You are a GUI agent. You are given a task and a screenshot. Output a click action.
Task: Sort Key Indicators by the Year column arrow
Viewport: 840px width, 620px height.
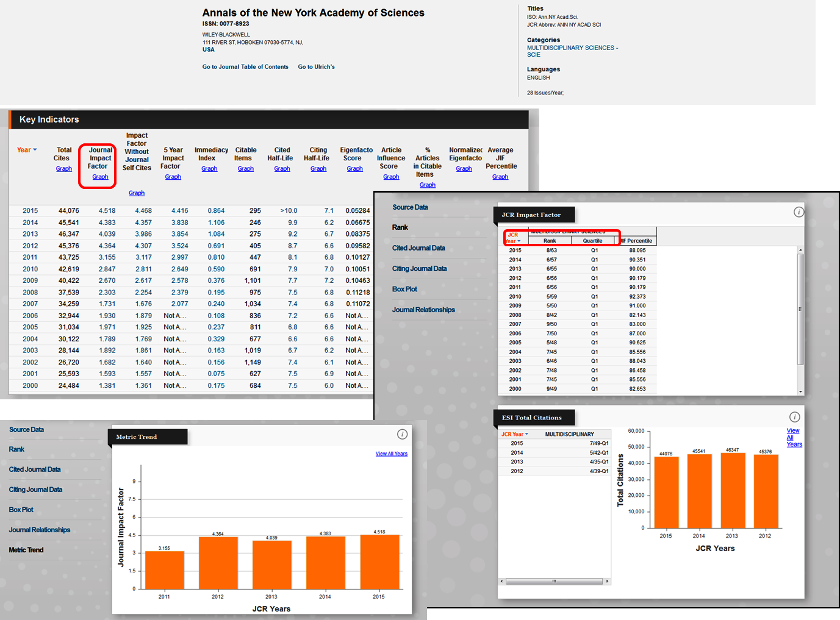pyautogui.click(x=35, y=150)
